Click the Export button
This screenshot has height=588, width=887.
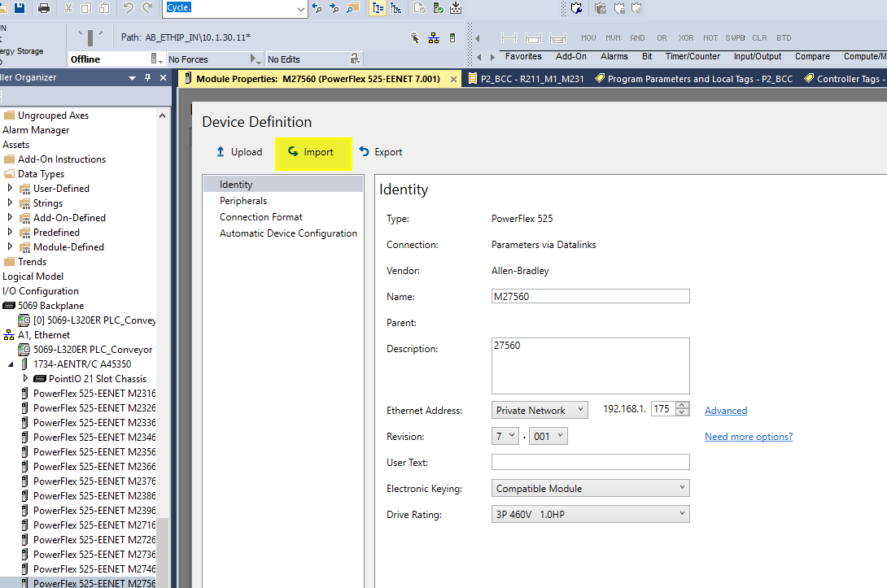[381, 152]
